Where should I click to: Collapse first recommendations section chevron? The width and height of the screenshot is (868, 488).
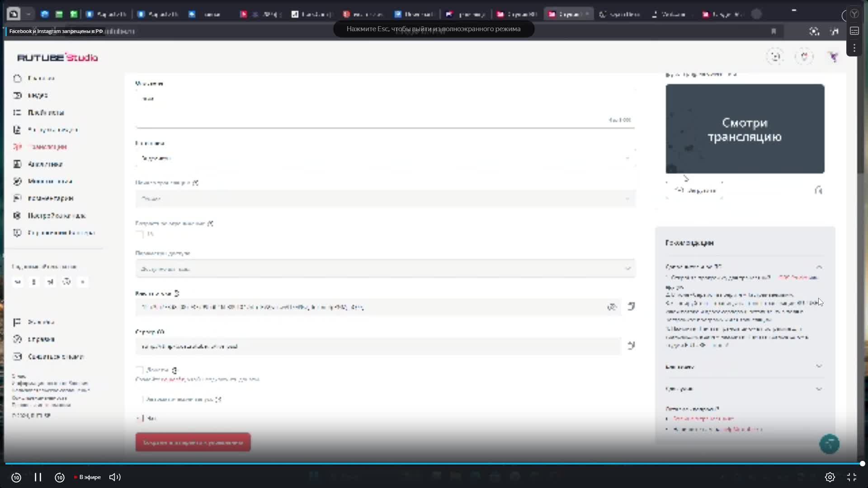(x=819, y=267)
